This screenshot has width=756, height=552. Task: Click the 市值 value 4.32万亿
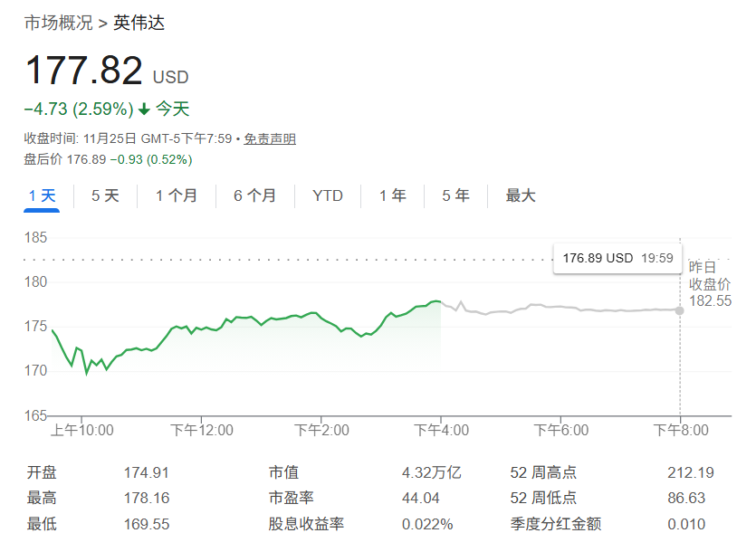point(431,472)
